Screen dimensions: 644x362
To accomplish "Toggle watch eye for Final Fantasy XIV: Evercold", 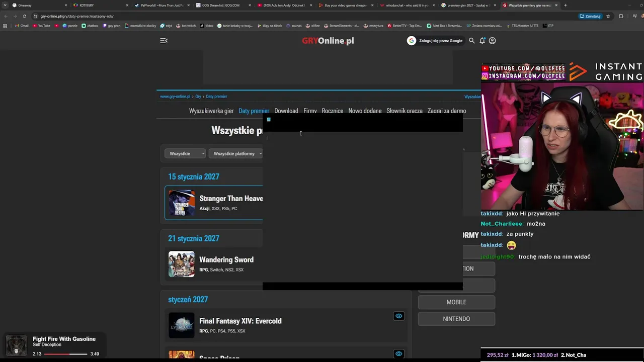I will pos(398,316).
